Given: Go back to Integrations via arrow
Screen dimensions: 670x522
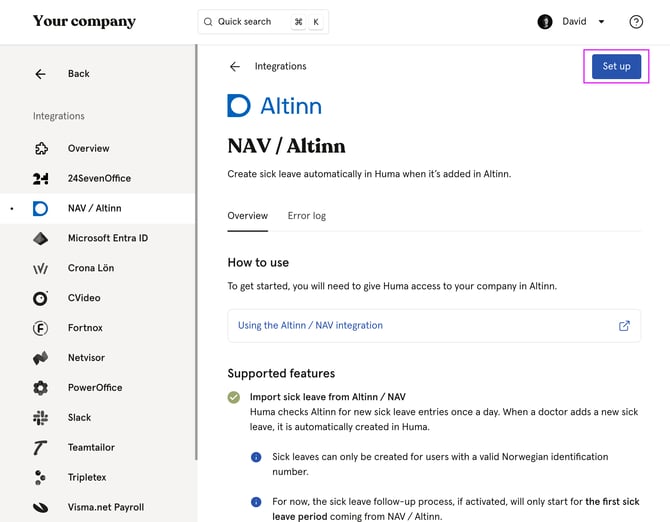Looking at the screenshot, I should (235, 67).
